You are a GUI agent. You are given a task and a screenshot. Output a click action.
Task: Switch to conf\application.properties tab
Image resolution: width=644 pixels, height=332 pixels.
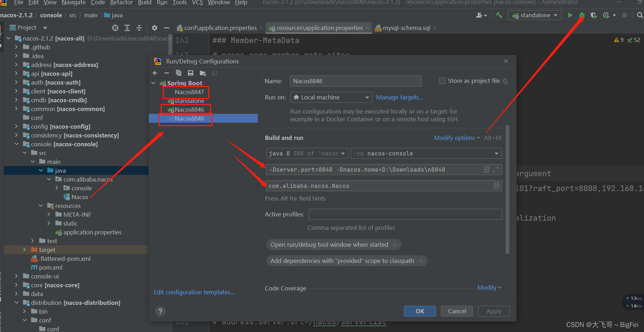click(220, 28)
